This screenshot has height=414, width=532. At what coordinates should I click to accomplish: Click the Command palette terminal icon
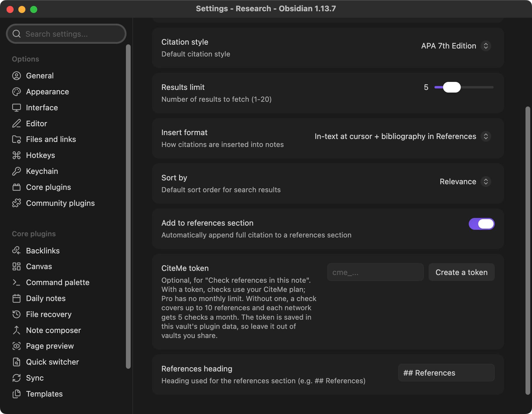coord(17,282)
